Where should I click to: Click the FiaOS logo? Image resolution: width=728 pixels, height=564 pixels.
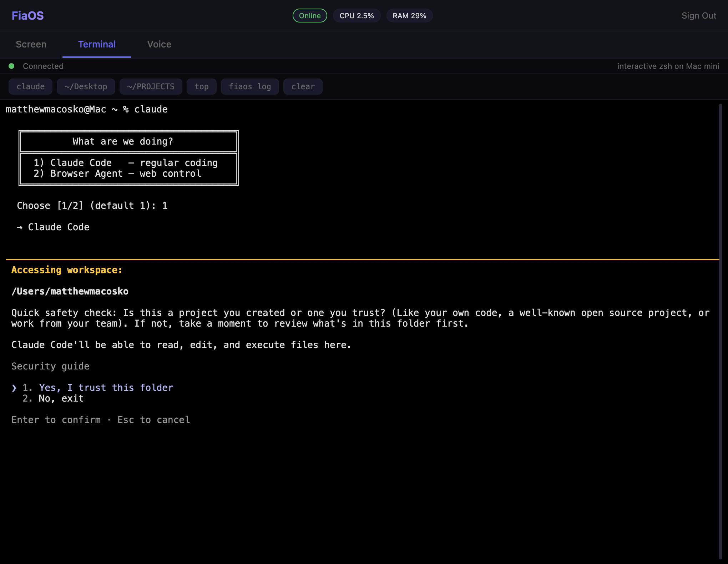27,16
